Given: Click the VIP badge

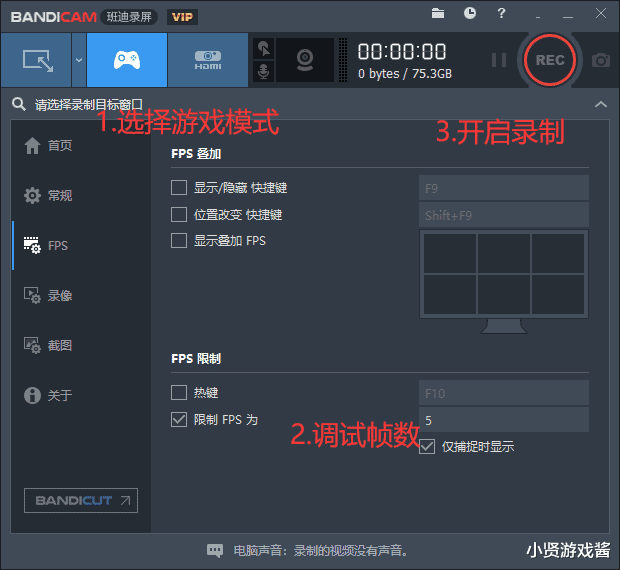Looking at the screenshot, I should click(182, 17).
